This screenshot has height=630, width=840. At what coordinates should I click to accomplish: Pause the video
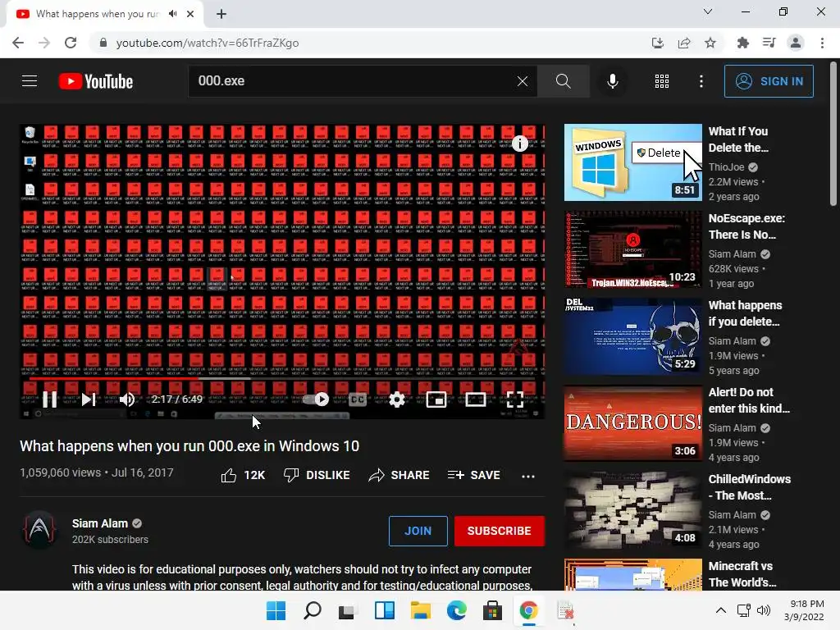[x=50, y=399]
